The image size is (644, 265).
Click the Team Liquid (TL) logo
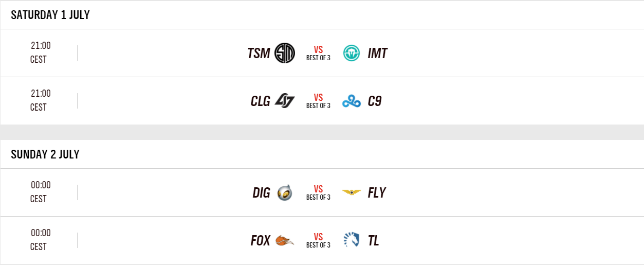point(352,240)
